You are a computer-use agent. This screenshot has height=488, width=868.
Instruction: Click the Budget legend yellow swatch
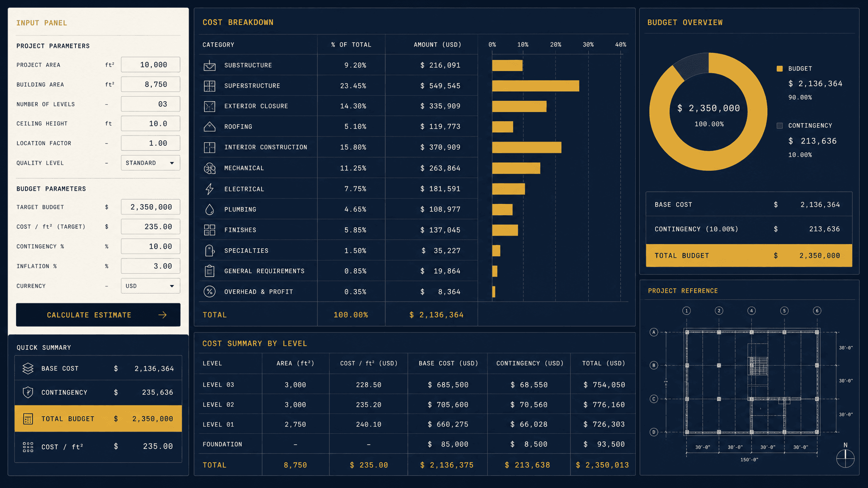point(779,69)
